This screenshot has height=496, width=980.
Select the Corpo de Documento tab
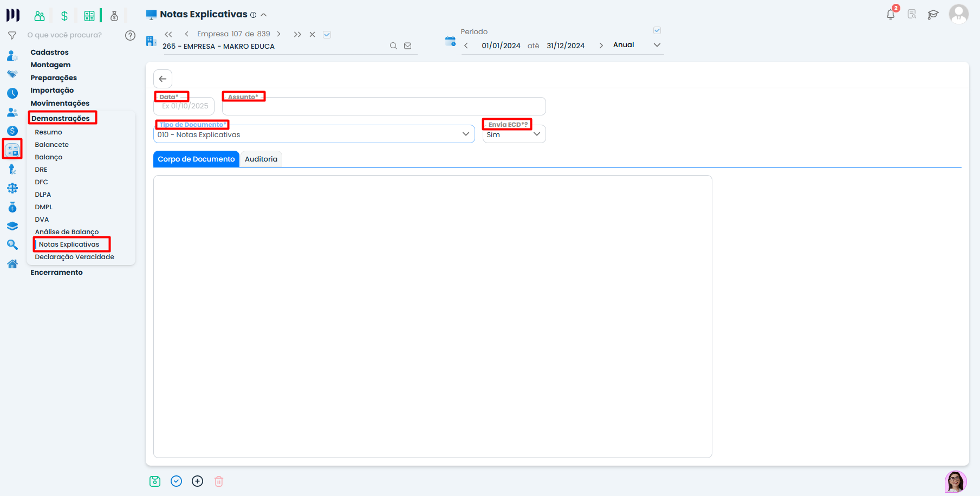196,159
